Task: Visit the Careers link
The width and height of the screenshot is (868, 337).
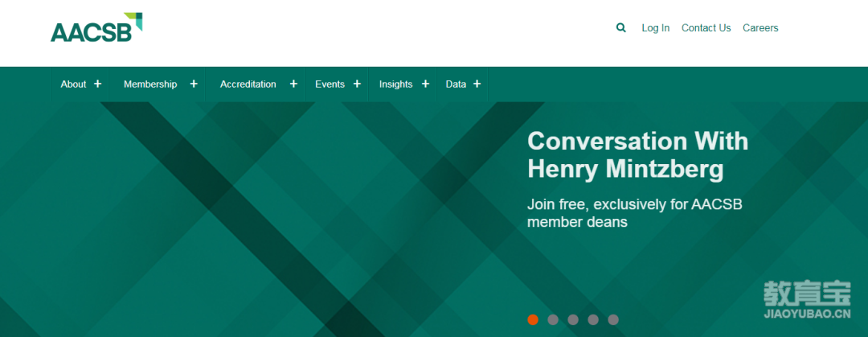Action: pyautogui.click(x=760, y=27)
